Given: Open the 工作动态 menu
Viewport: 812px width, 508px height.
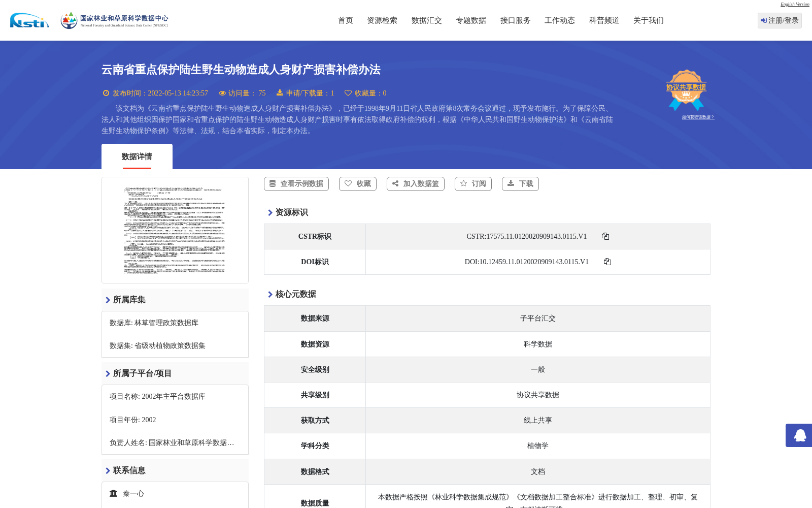Looking at the screenshot, I should [x=560, y=20].
